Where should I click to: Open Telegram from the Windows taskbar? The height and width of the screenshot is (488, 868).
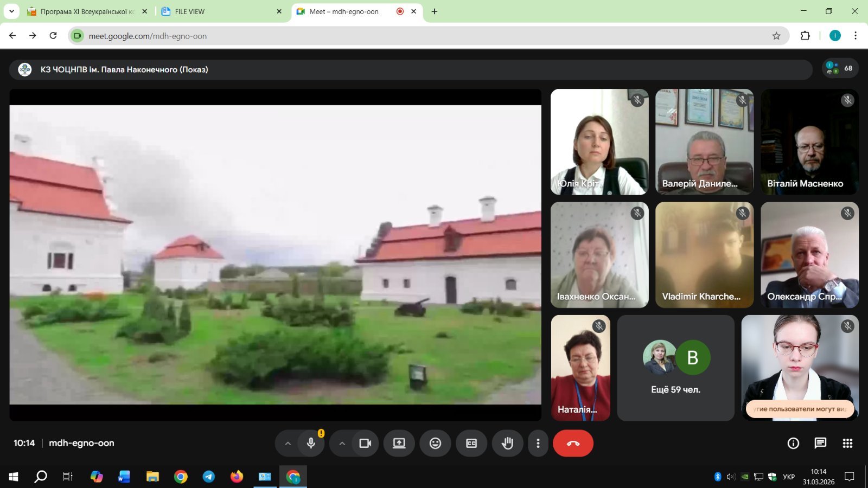click(209, 477)
